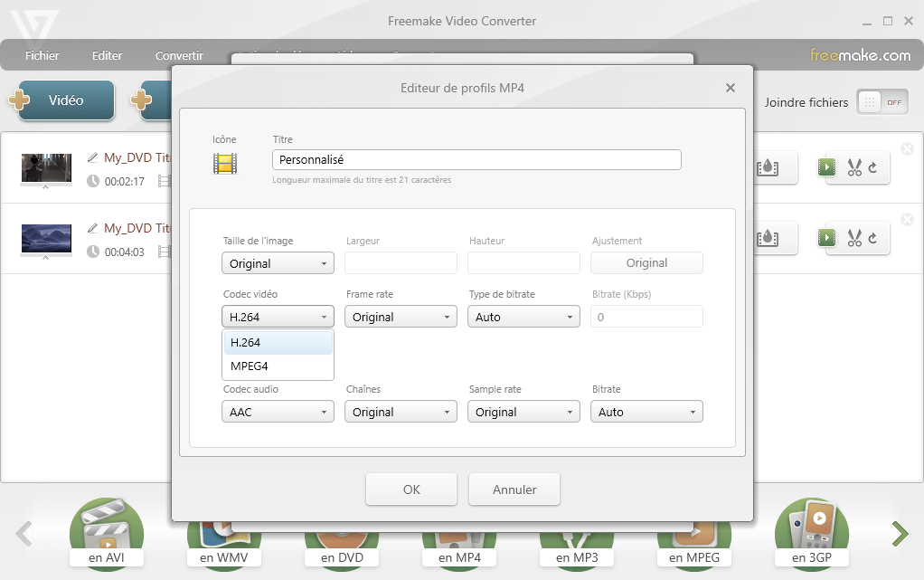This screenshot has height=580, width=924.
Task: Click the film strip profile icon
Action: point(225,164)
